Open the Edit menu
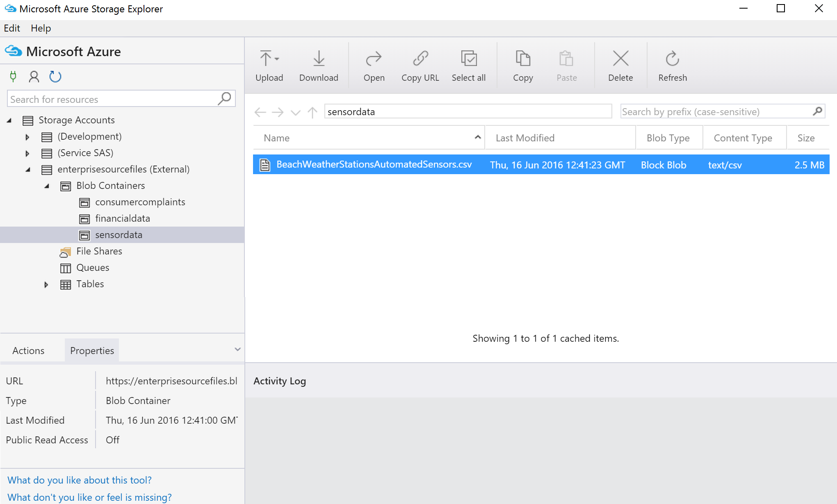This screenshot has height=504, width=837. [12, 28]
